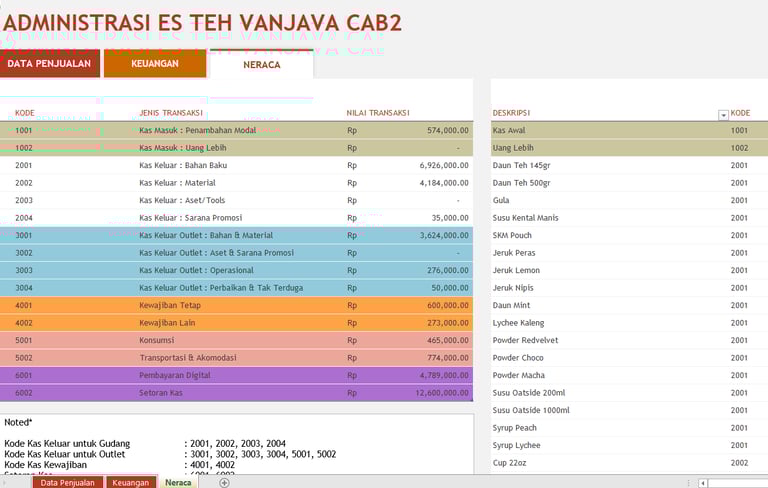768x488 pixels.
Task: Click the value 35,000.00
Action: pyautogui.click(x=450, y=218)
